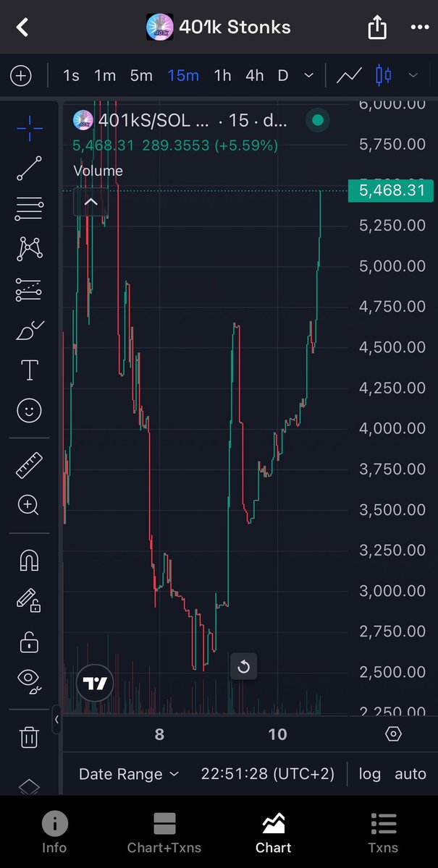
Task: Select the 4h timeframe
Action: point(254,75)
